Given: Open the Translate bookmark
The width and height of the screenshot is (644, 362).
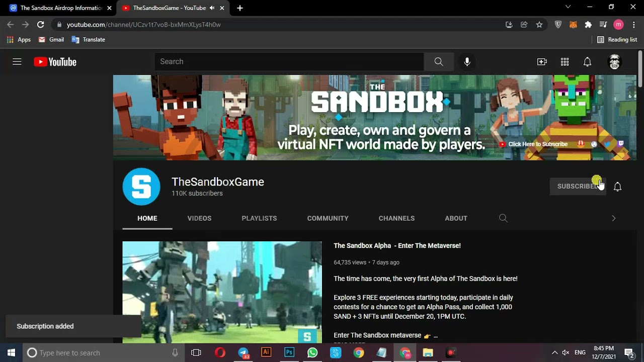Looking at the screenshot, I should click(89, 40).
